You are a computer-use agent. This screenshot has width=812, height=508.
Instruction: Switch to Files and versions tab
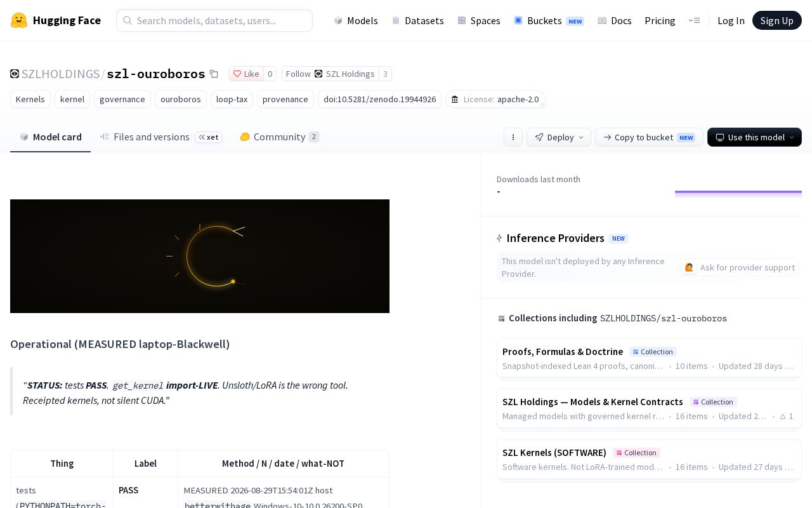click(161, 137)
